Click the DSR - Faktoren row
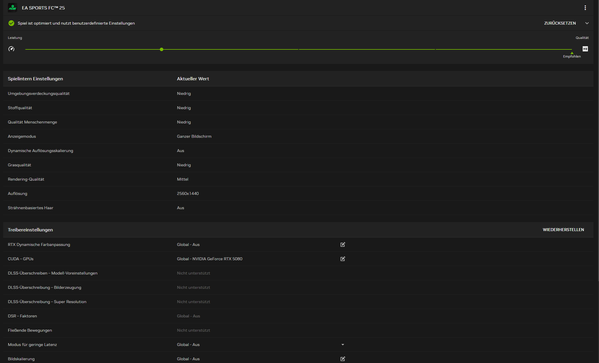The width and height of the screenshot is (599, 363). (x=298, y=316)
